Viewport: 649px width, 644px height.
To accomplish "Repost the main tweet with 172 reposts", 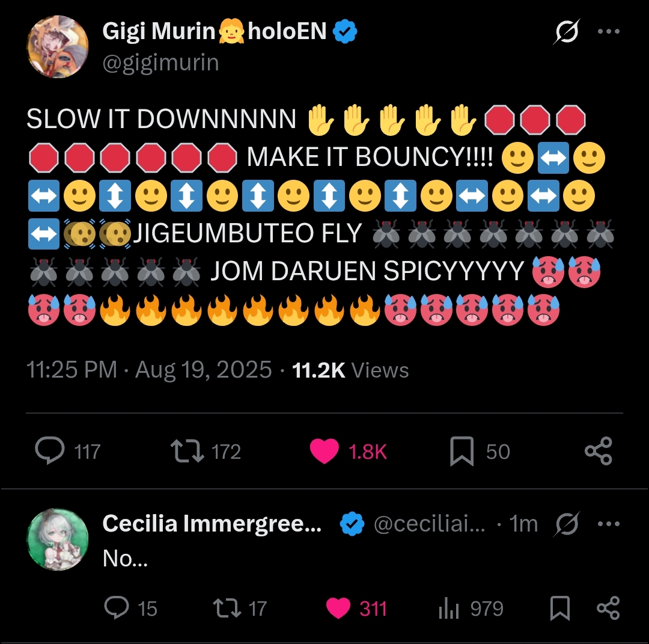I will coord(187,452).
